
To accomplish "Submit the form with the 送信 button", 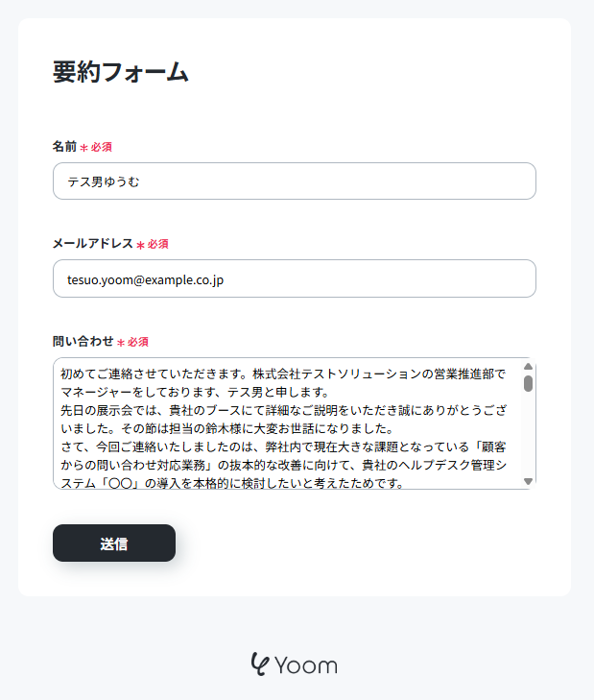I will (114, 543).
